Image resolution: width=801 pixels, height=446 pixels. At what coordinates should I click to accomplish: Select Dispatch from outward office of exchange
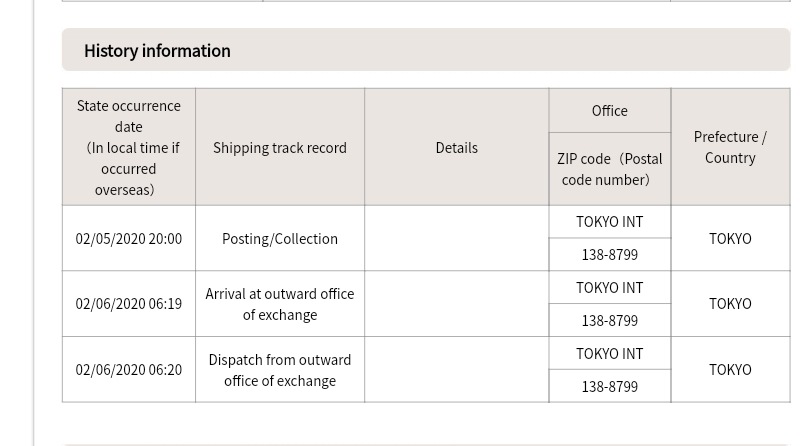280,370
